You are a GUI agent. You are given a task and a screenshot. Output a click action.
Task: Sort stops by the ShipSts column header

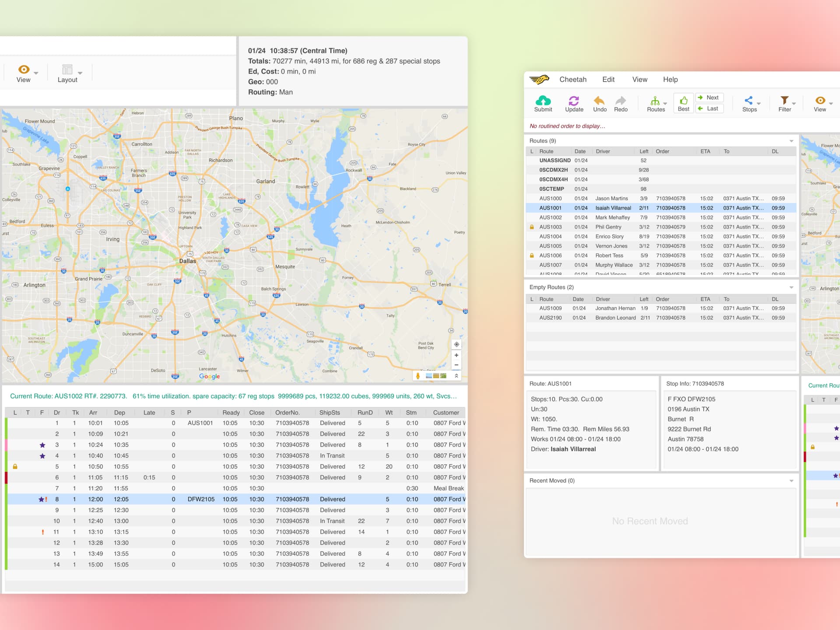tap(329, 413)
